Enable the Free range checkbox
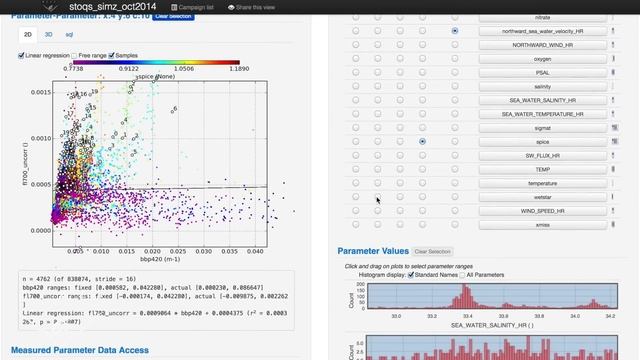The width and height of the screenshot is (640, 360). (x=74, y=56)
